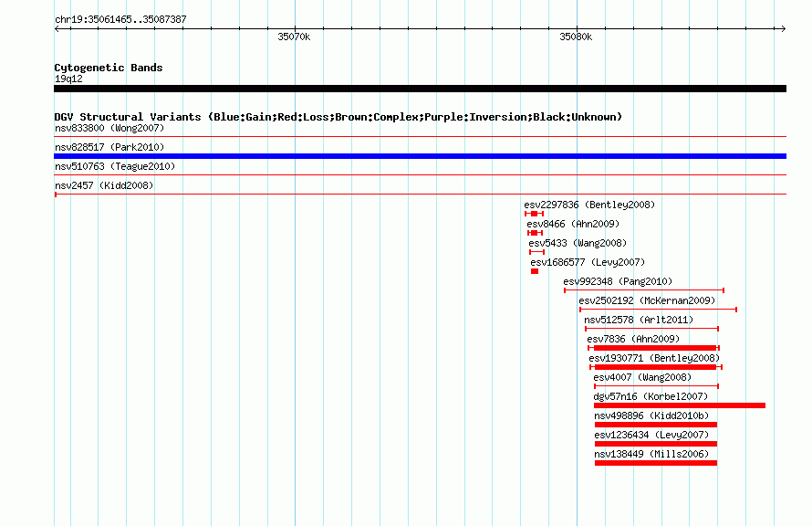Click the chr19:35061465..35087387 coordinate label

click(120, 19)
